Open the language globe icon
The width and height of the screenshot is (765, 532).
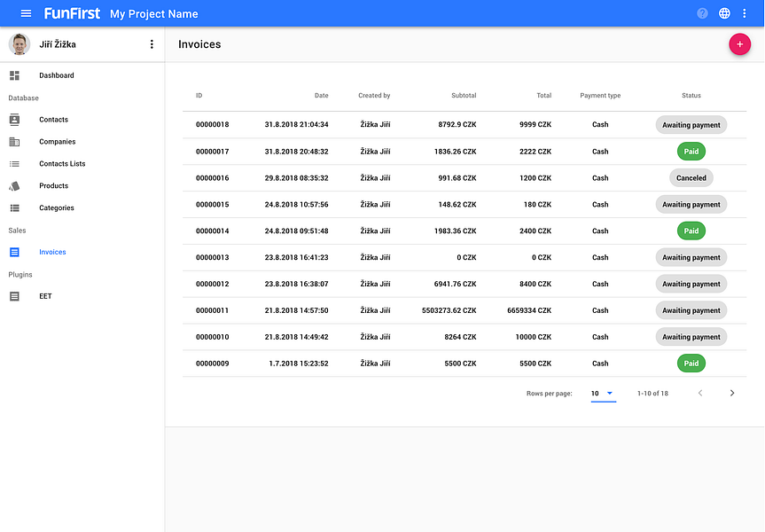click(x=724, y=13)
